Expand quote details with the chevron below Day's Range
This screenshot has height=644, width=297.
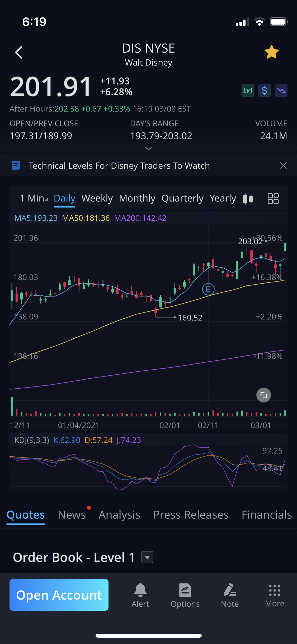[149, 149]
